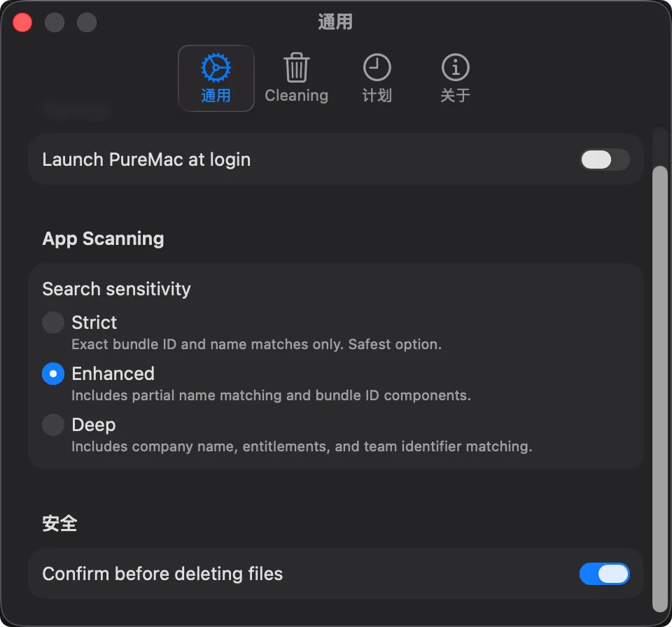Select the Enhanced sensitivity radio button
The width and height of the screenshot is (672, 627).
53,374
